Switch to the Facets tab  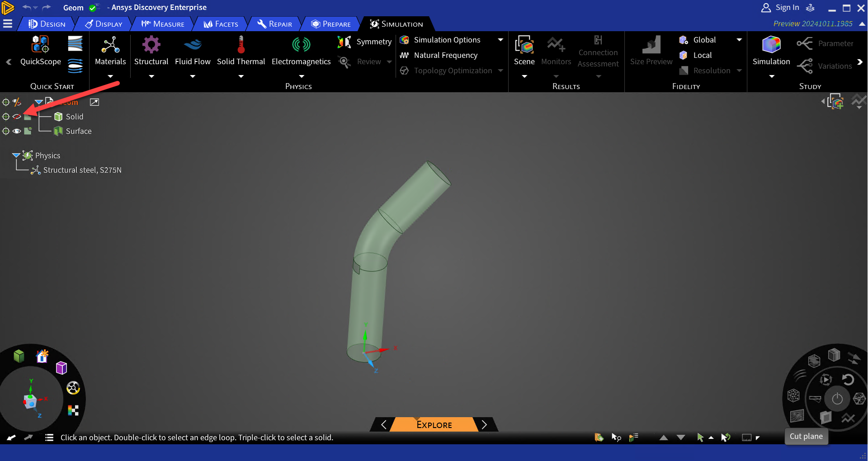pyautogui.click(x=221, y=24)
